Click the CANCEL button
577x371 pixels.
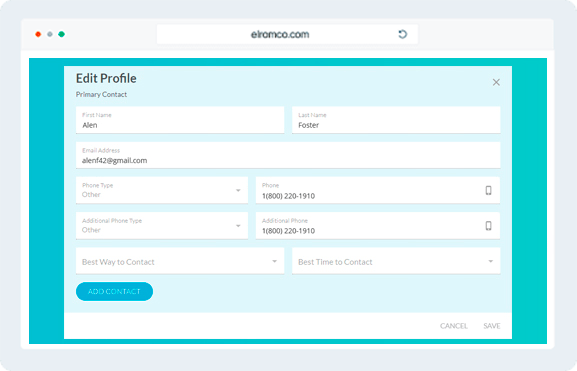[x=454, y=326]
